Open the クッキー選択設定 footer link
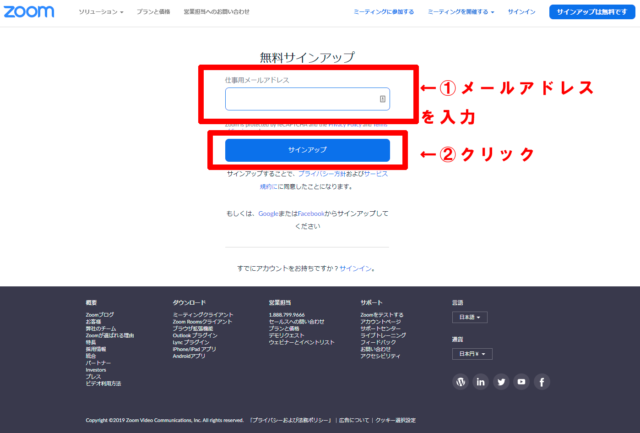The image size is (640, 433). 396,420
